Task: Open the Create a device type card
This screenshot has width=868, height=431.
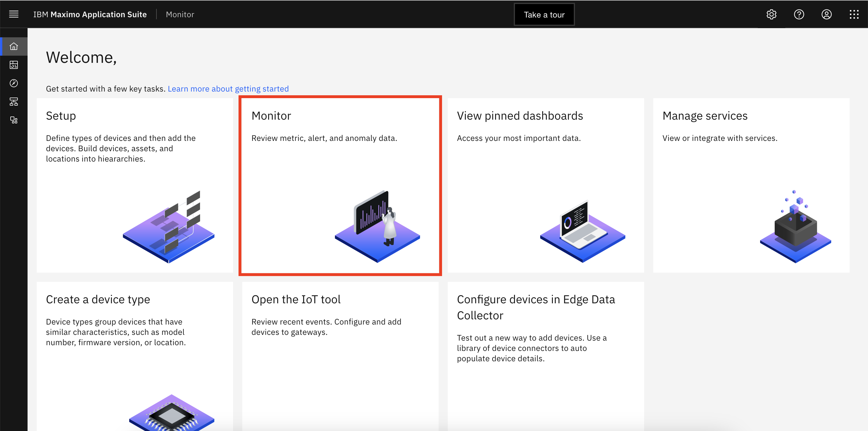Action: [x=135, y=356]
